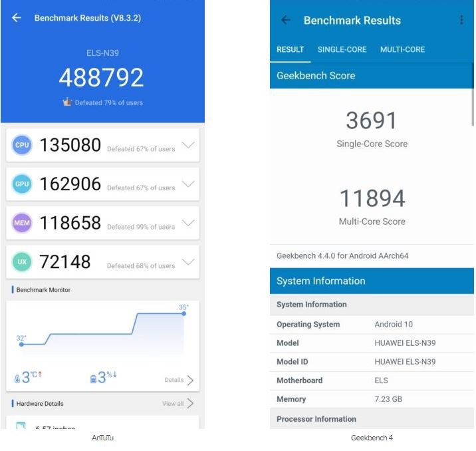Expand the GPU 162906 score row
The width and height of the screenshot is (476, 451).
pos(188,184)
